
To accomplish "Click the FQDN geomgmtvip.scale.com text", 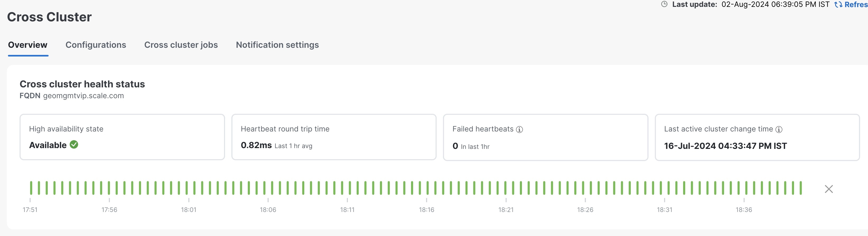I will pyautogui.click(x=72, y=96).
